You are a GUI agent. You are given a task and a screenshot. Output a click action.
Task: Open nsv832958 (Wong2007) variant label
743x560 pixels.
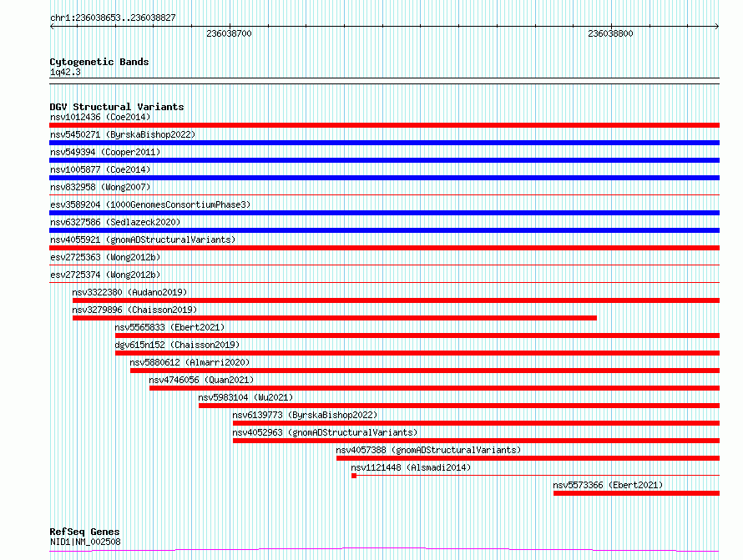pyautogui.click(x=100, y=187)
